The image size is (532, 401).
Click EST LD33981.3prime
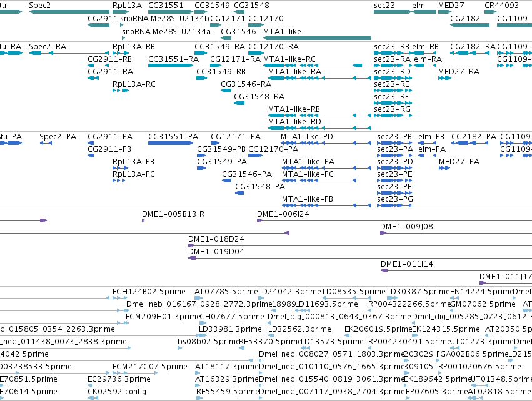[x=202, y=335]
